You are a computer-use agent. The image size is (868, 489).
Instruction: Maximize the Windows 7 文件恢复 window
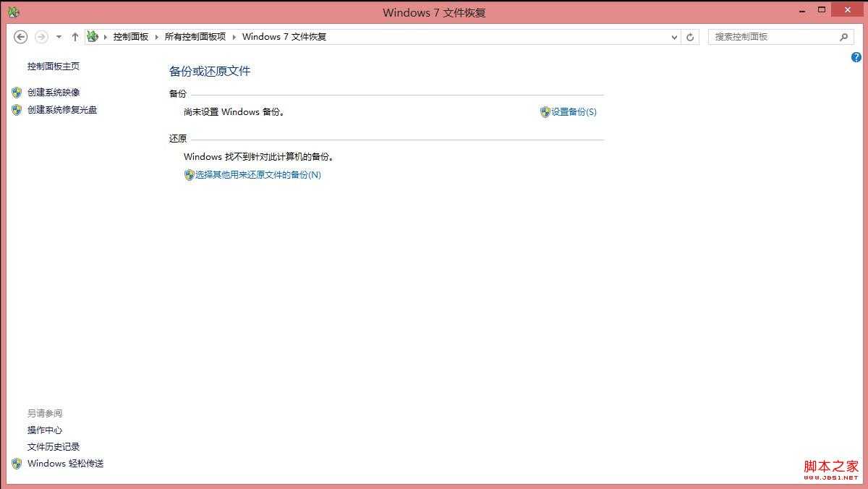[822, 10]
